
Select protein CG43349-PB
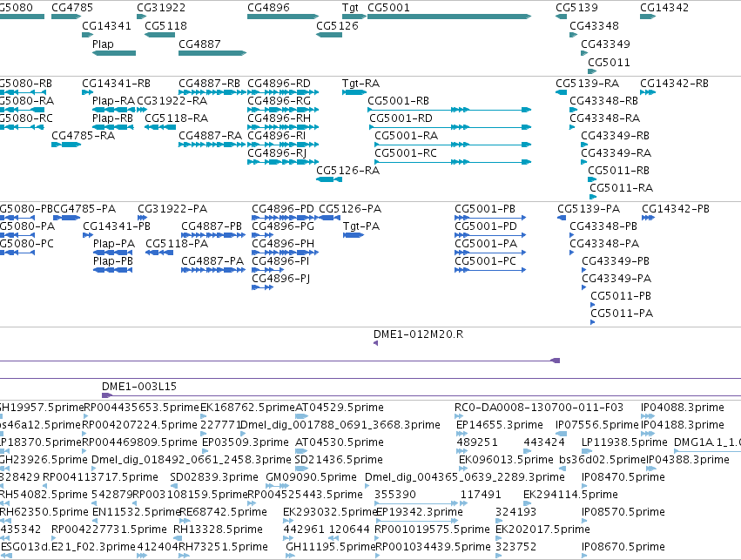584,270
